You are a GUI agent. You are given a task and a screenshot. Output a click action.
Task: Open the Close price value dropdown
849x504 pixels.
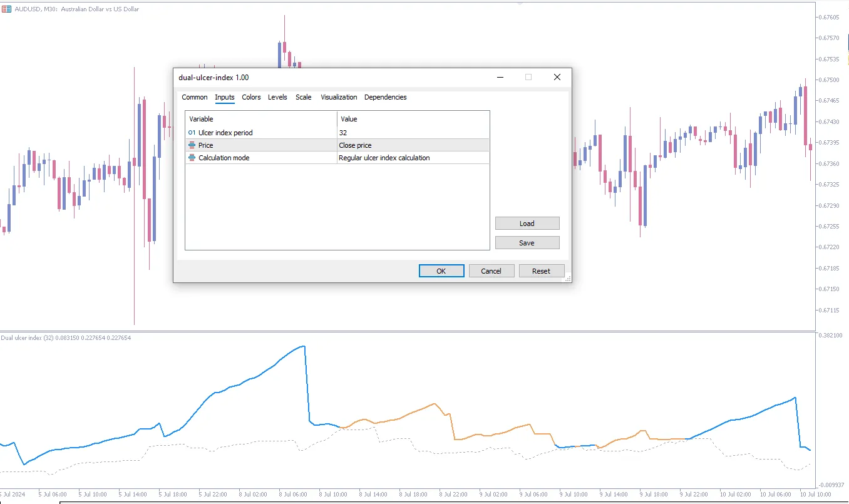[x=413, y=145]
